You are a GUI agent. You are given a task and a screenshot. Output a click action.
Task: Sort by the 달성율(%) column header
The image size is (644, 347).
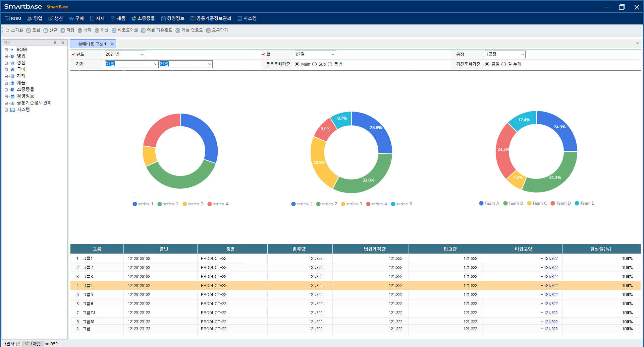pyautogui.click(x=601, y=249)
